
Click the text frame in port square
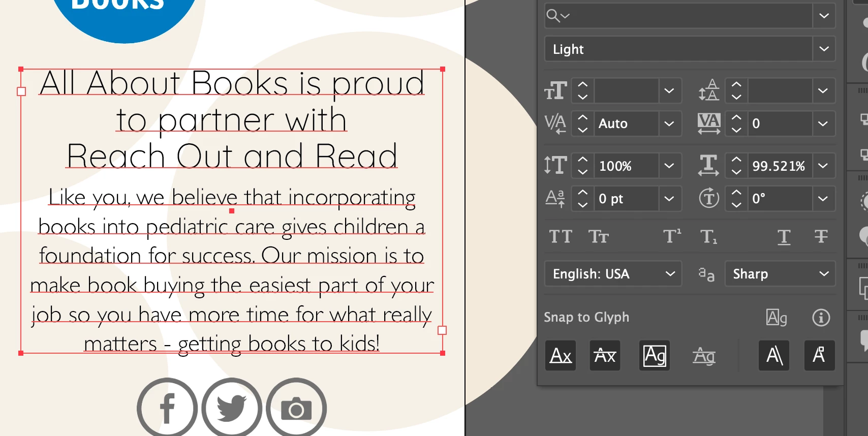(21, 91)
